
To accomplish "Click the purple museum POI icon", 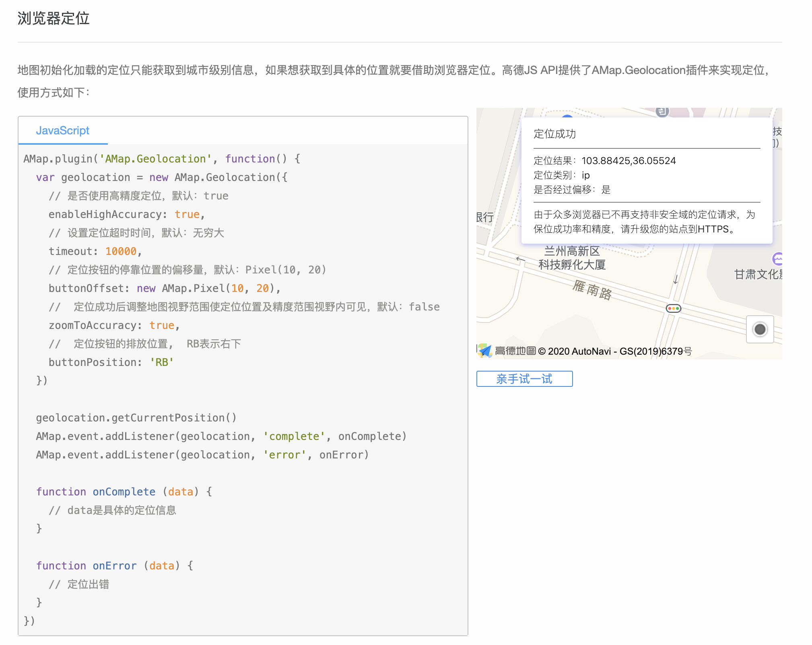I will (777, 259).
